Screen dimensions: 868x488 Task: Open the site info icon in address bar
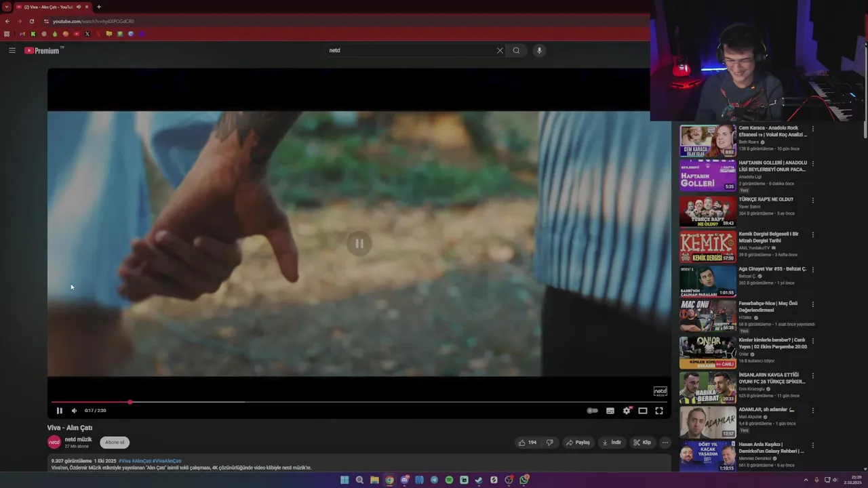tap(45, 21)
